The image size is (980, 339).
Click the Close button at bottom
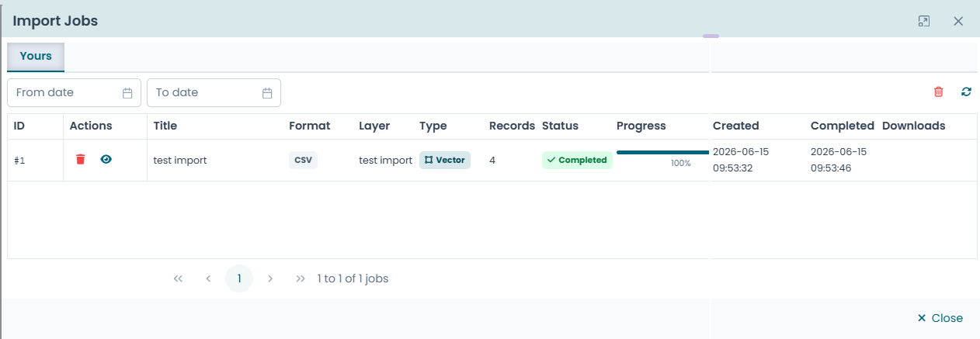pyautogui.click(x=940, y=318)
